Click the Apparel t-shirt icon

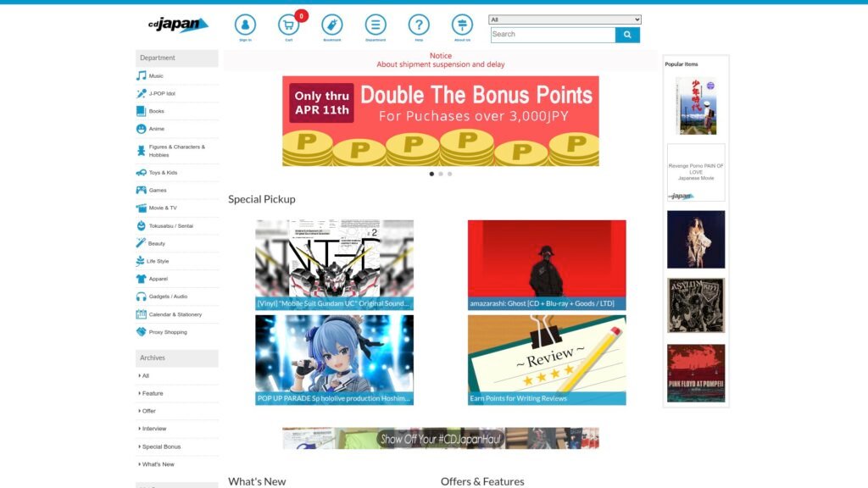coord(142,279)
